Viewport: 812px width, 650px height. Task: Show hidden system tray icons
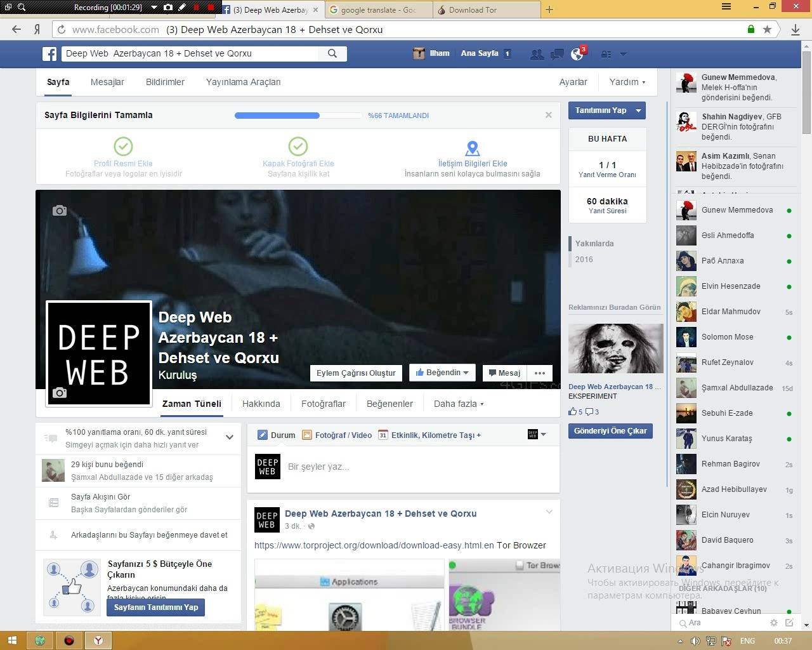point(681,640)
